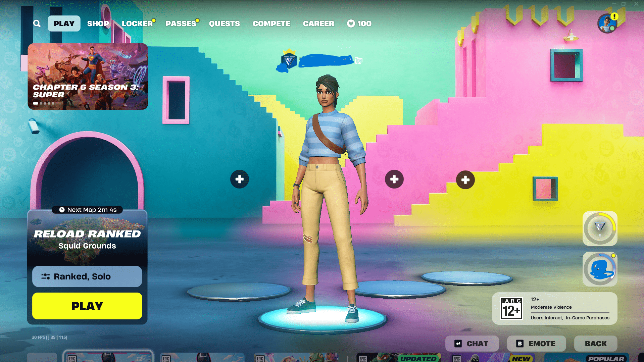Open the search magnifier icon
Image resolution: width=644 pixels, height=362 pixels.
click(x=37, y=23)
